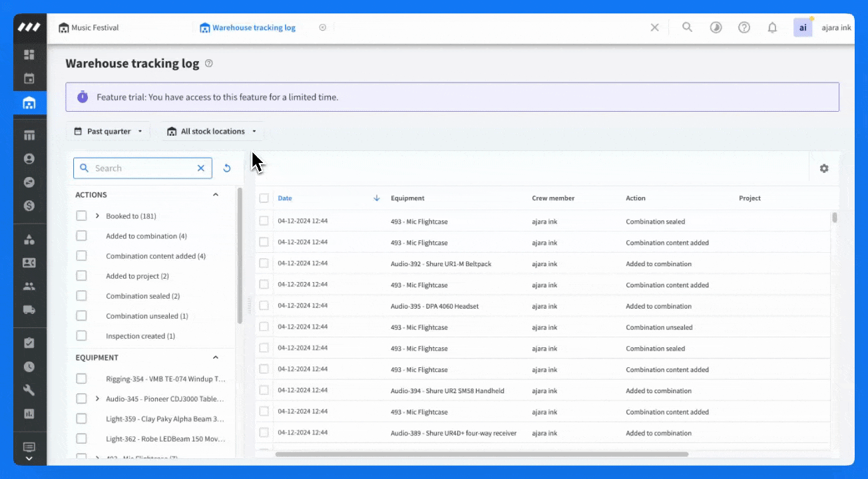Open the calendar icon in sidebar

coord(29,79)
